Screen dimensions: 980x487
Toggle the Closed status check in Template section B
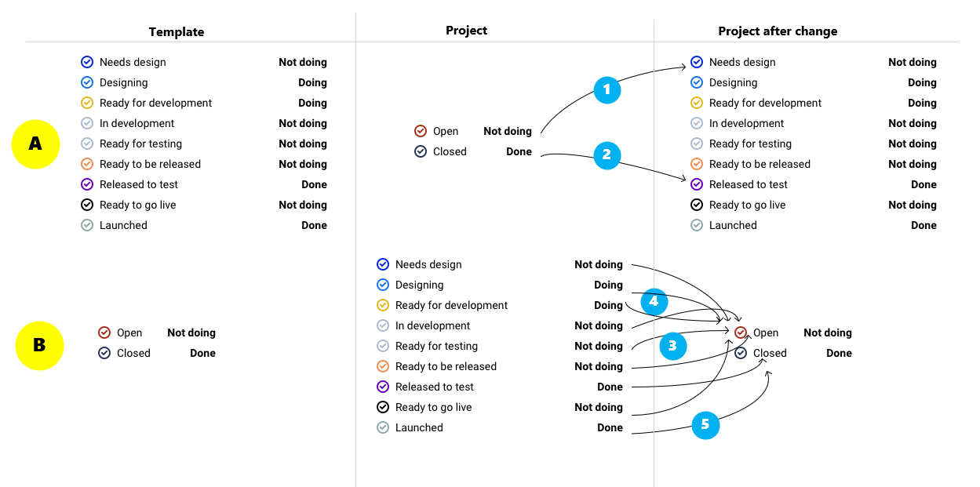click(x=104, y=353)
